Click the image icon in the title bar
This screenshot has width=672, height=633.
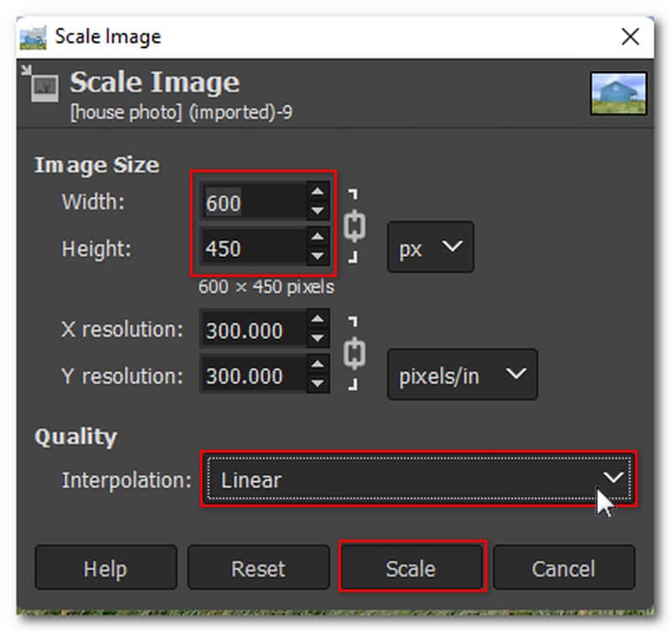coord(33,38)
